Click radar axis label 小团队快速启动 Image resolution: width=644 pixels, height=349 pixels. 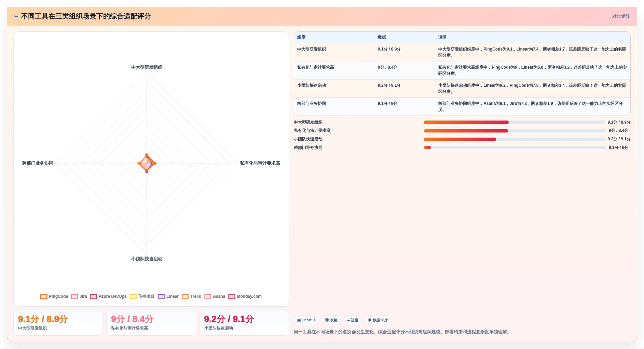147,259
